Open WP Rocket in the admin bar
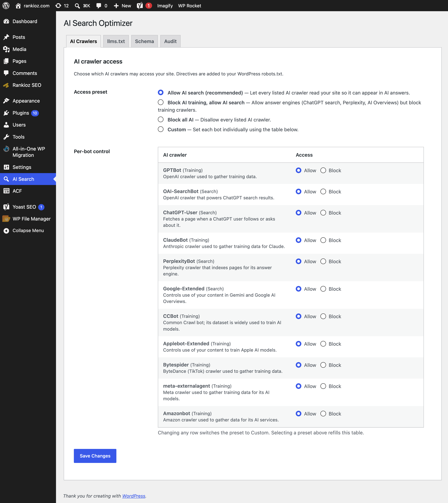The width and height of the screenshot is (448, 503). point(190,6)
